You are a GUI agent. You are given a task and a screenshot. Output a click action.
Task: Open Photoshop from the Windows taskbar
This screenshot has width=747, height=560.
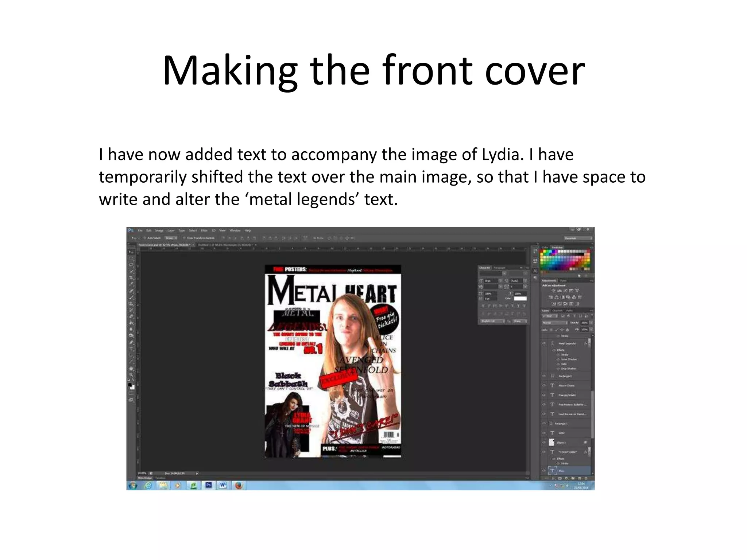pyautogui.click(x=209, y=485)
